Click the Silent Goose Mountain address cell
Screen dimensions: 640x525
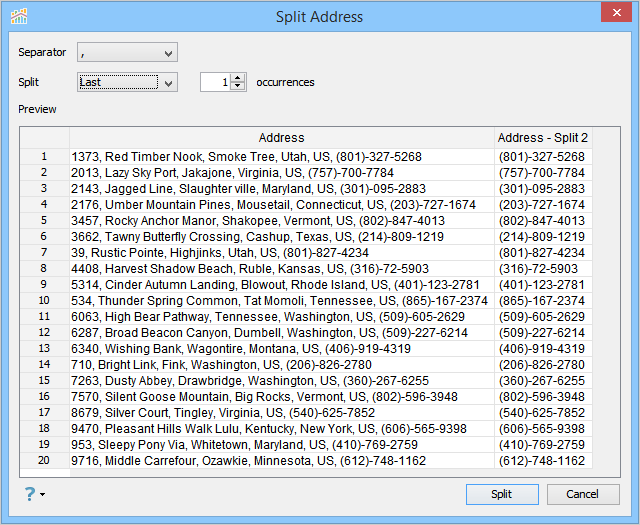(264, 397)
